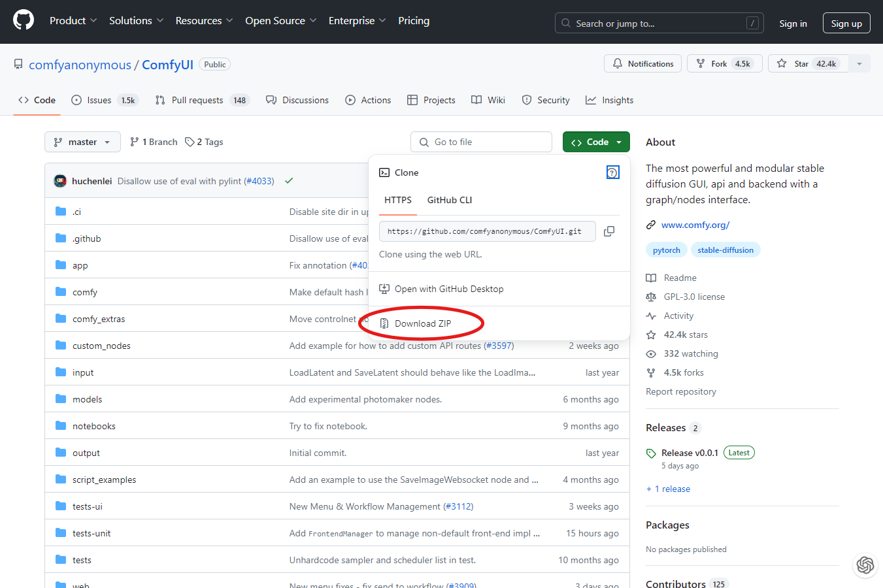Image resolution: width=883 pixels, height=588 pixels.
Task: Click the tests-unit folder icon
Action: 61,532
